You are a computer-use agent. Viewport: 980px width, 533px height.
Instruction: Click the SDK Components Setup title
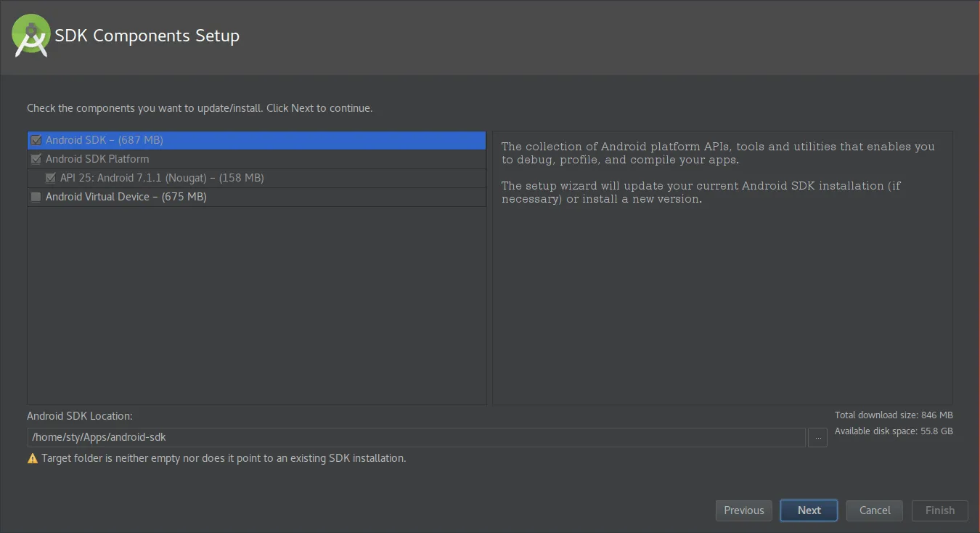(x=147, y=36)
